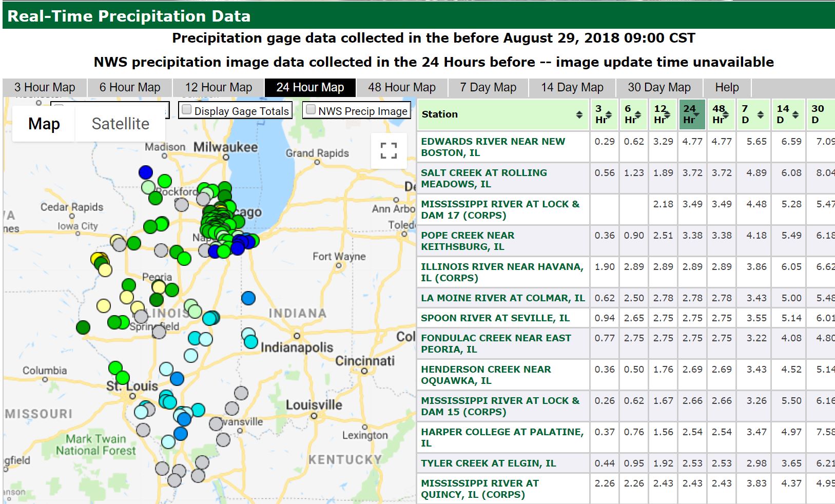Switch map to Satellite view
The image size is (835, 504).
click(x=120, y=124)
